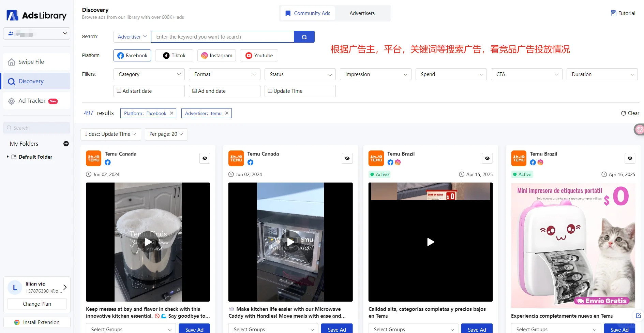Select the Facebook platform filter
644x333 pixels.
(132, 56)
